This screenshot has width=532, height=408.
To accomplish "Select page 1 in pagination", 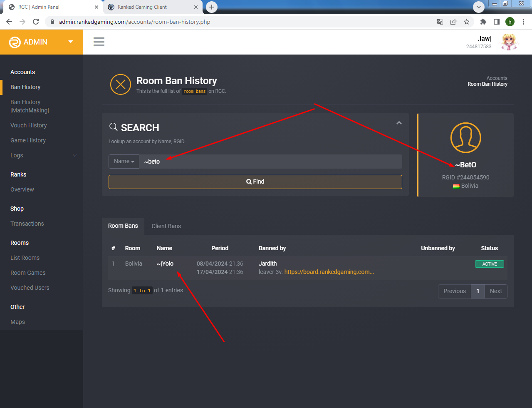I will pos(478,291).
